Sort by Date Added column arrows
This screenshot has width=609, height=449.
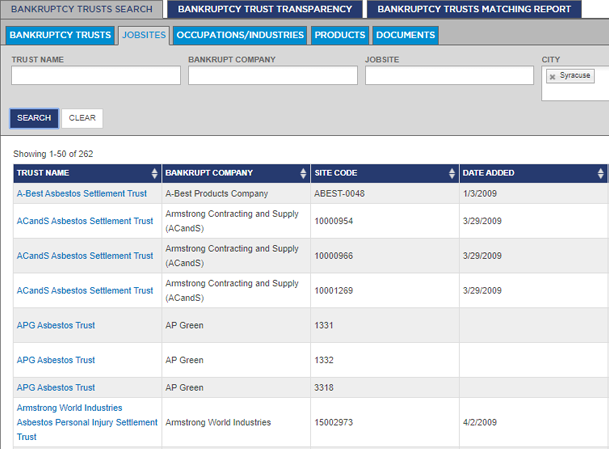coord(601,173)
